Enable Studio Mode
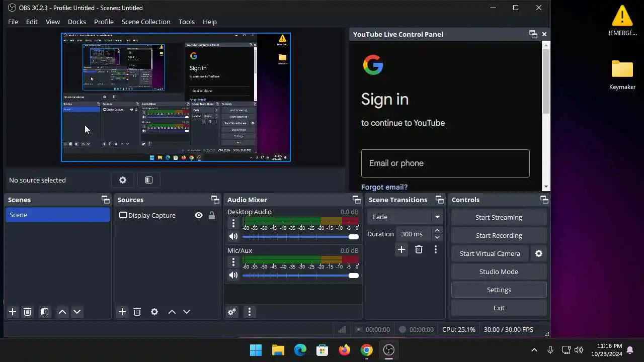Screen dimensions: 644x362 (499, 271)
